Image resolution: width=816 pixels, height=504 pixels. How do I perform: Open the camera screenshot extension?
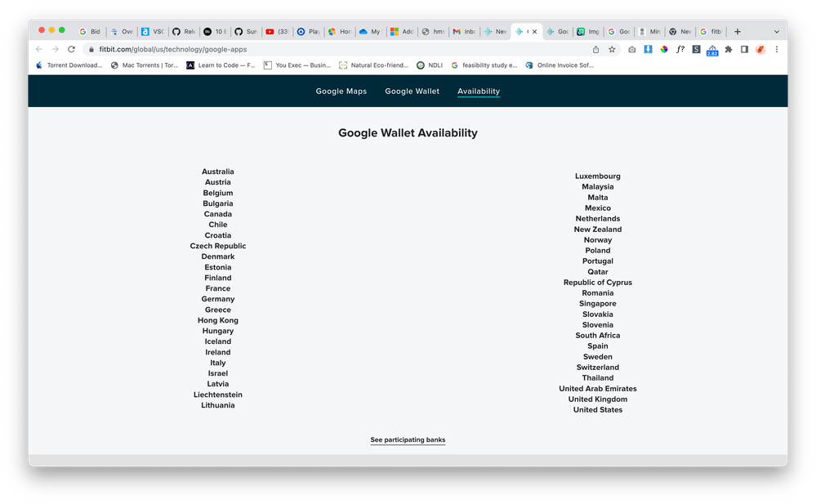[x=631, y=49]
